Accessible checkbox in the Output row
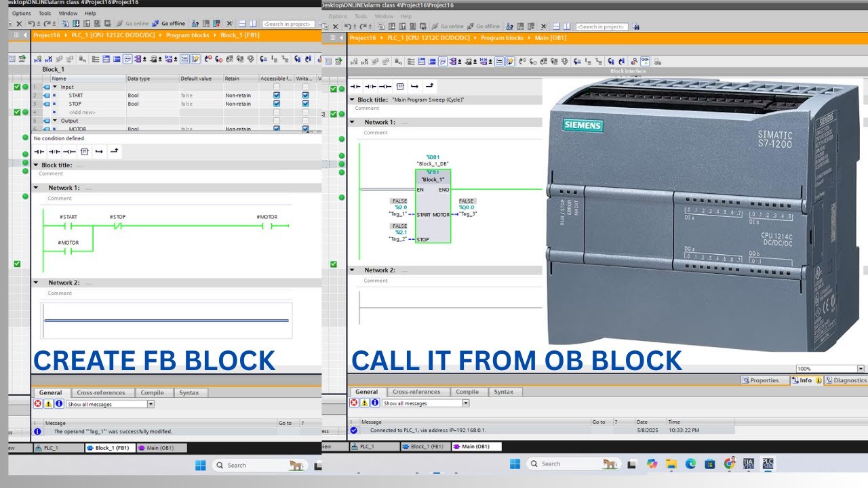868x488 pixels. click(277, 121)
